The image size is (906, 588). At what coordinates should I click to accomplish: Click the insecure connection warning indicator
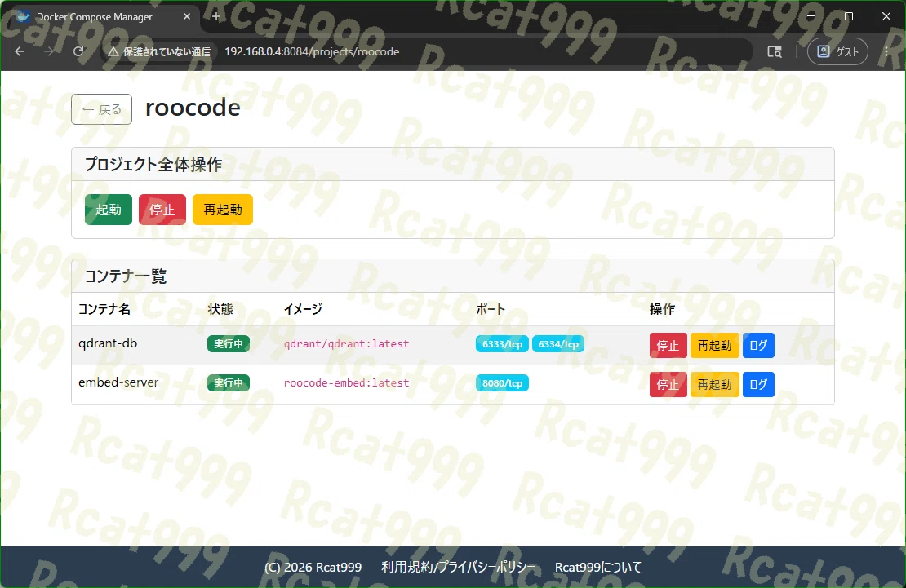coord(159,51)
